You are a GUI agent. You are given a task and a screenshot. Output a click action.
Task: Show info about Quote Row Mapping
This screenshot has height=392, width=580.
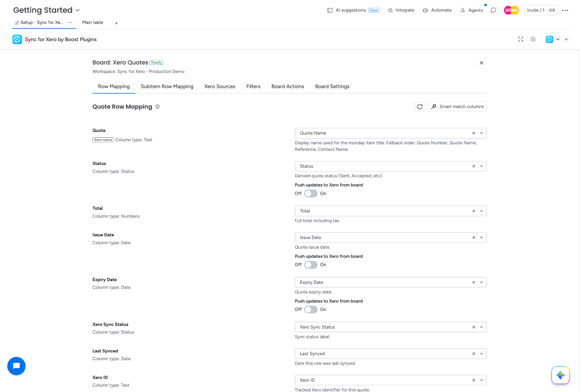click(157, 106)
